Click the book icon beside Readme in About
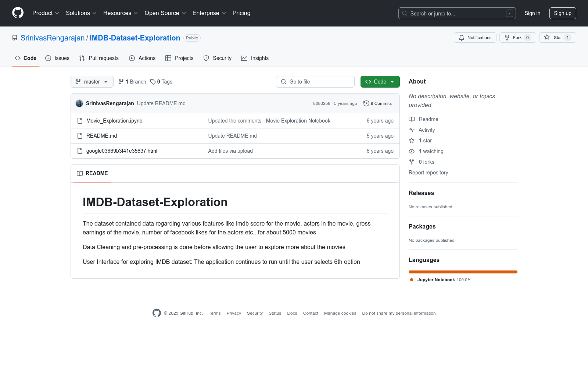Viewport: 588px width, 368px height. [412, 119]
